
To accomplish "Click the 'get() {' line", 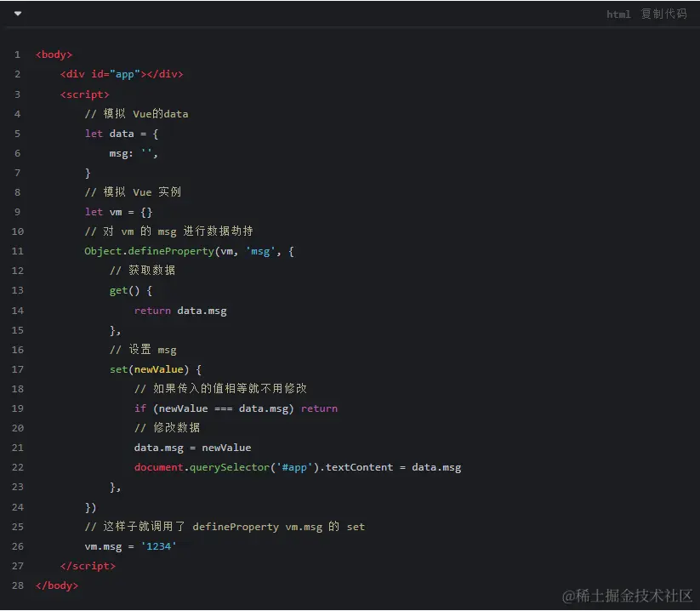I will [131, 290].
